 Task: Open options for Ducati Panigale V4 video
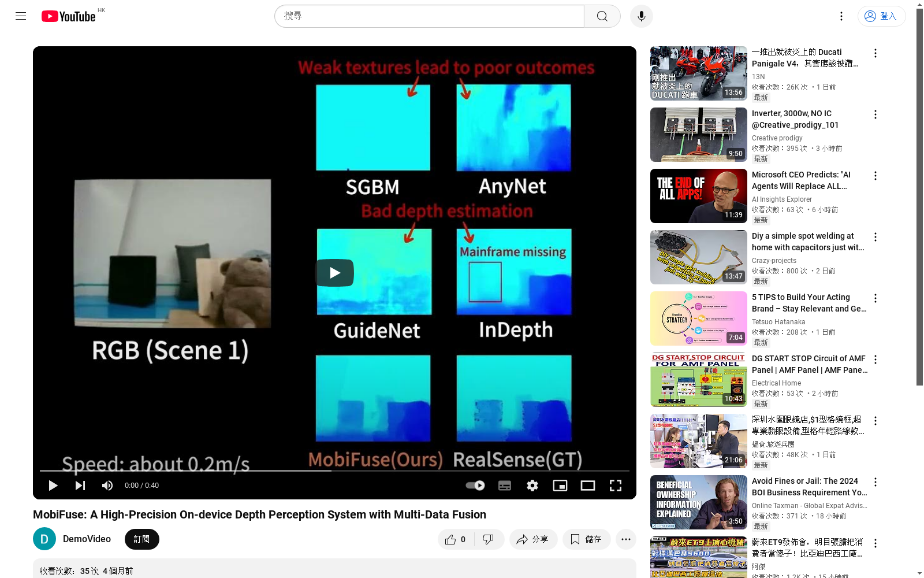(x=875, y=53)
